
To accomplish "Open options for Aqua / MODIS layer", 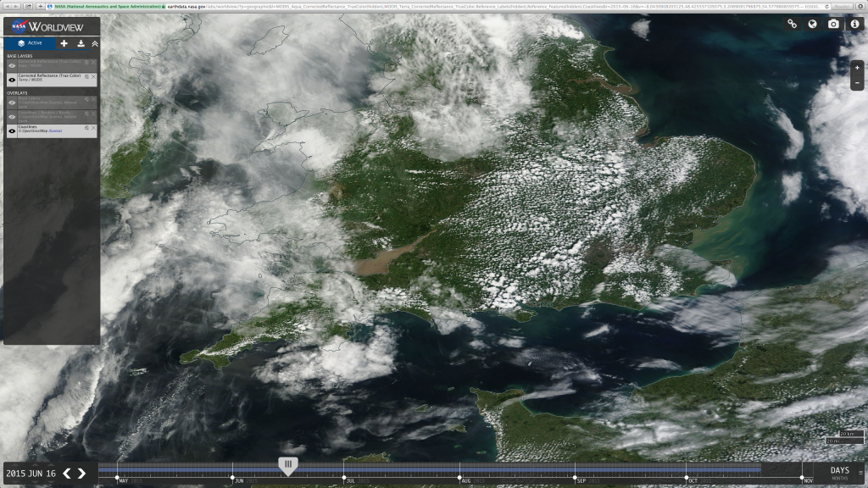I will point(86,62).
